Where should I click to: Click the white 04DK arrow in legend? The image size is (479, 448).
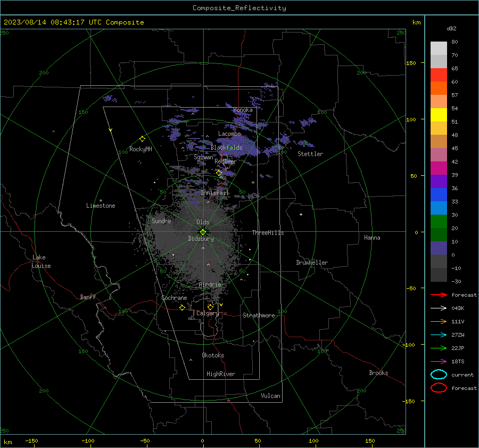pyautogui.click(x=439, y=308)
